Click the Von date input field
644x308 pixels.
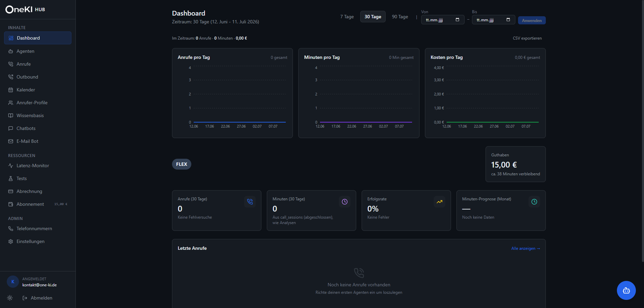click(443, 20)
